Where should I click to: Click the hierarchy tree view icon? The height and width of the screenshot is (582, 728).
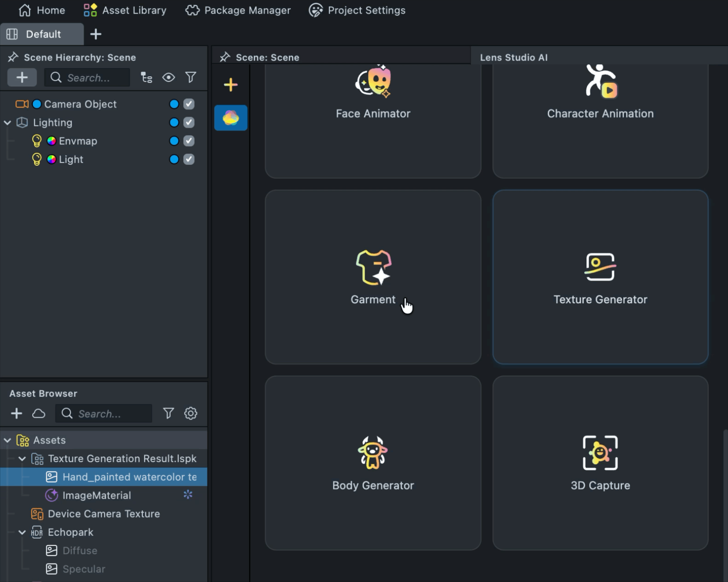[x=147, y=77]
